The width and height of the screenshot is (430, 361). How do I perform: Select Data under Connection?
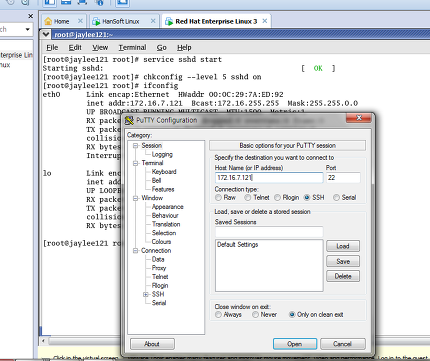tap(158, 259)
